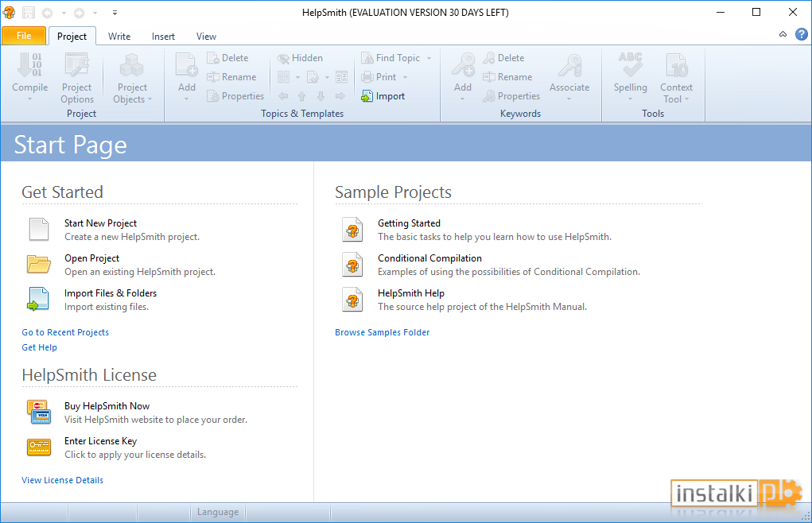Click the Delete topic button

click(x=228, y=58)
